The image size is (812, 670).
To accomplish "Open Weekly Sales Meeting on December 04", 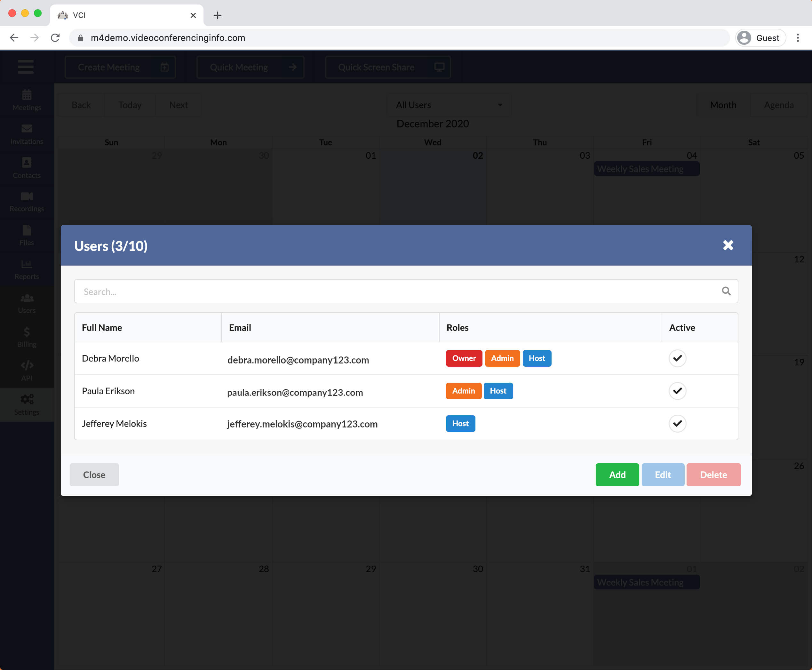I will [x=647, y=169].
